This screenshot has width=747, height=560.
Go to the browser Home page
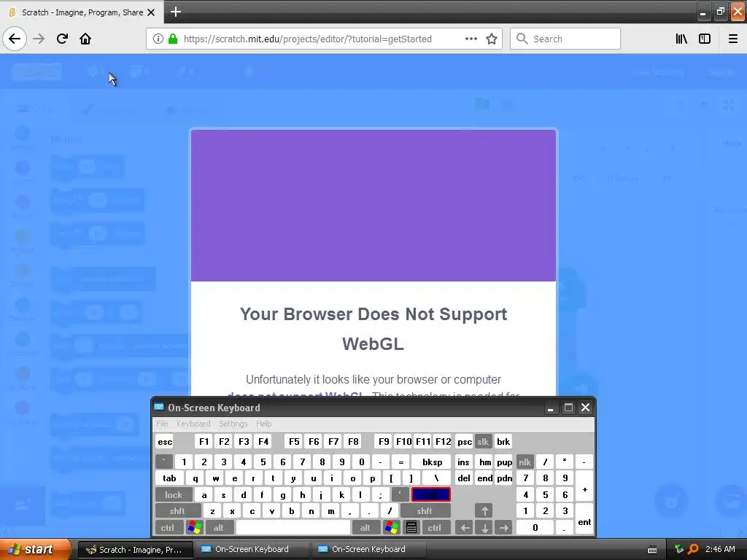85,39
